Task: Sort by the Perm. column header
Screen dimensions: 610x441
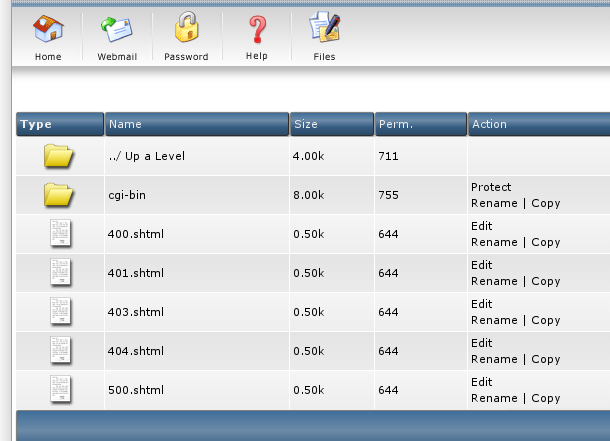Action: (x=421, y=124)
